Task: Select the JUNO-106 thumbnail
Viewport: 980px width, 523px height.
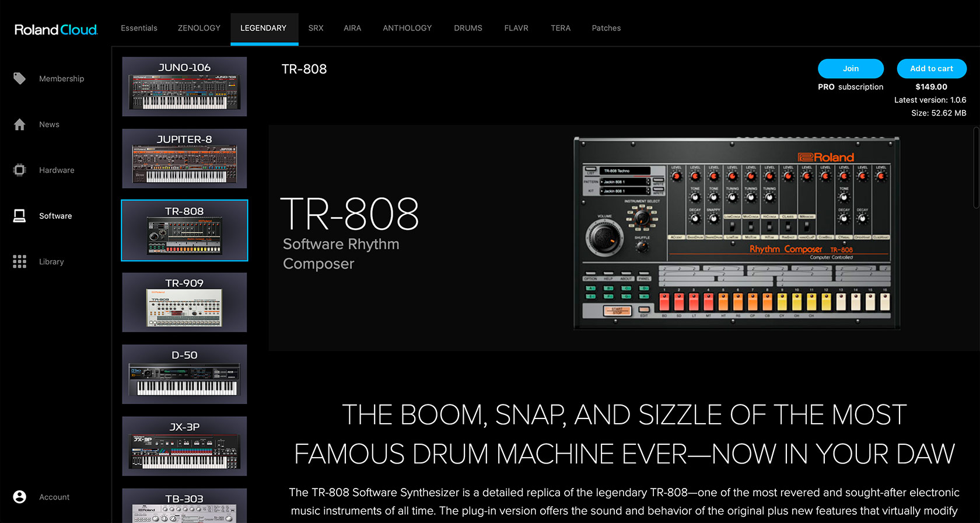Action: point(184,86)
